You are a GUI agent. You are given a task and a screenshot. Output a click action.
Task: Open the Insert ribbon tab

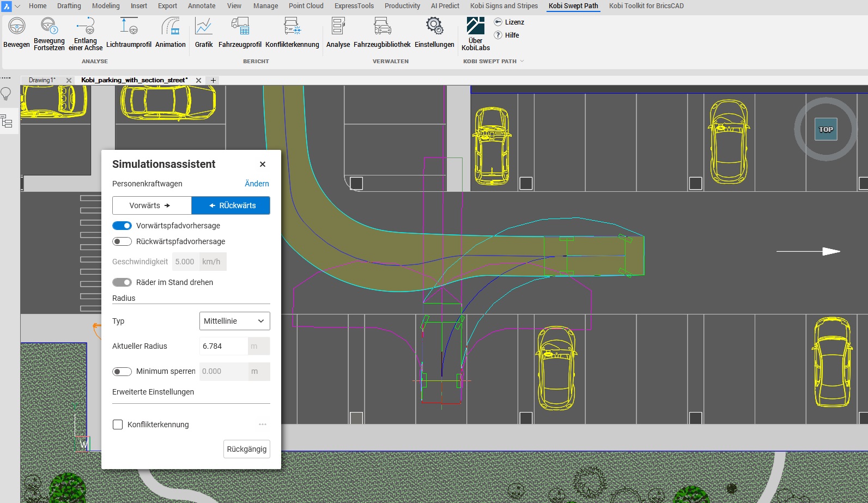click(139, 6)
